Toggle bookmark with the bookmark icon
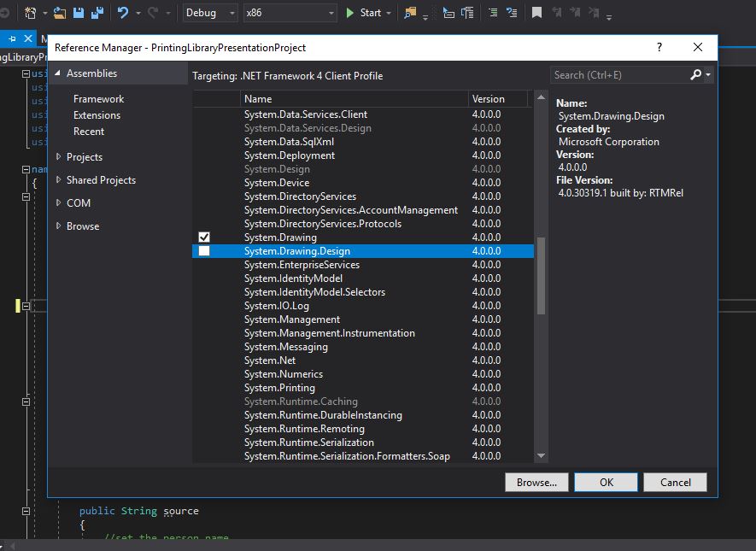 [536, 13]
